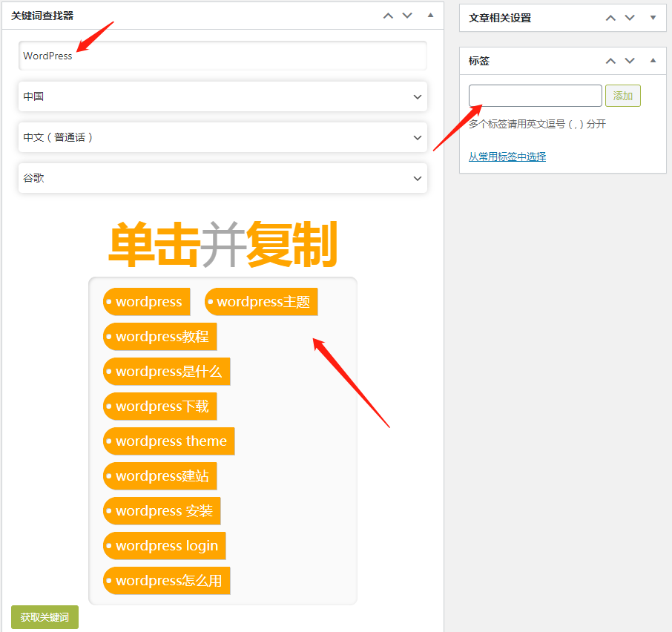The width and height of the screenshot is (672, 632).
Task: Click the empty tag input field
Action: tap(535, 95)
